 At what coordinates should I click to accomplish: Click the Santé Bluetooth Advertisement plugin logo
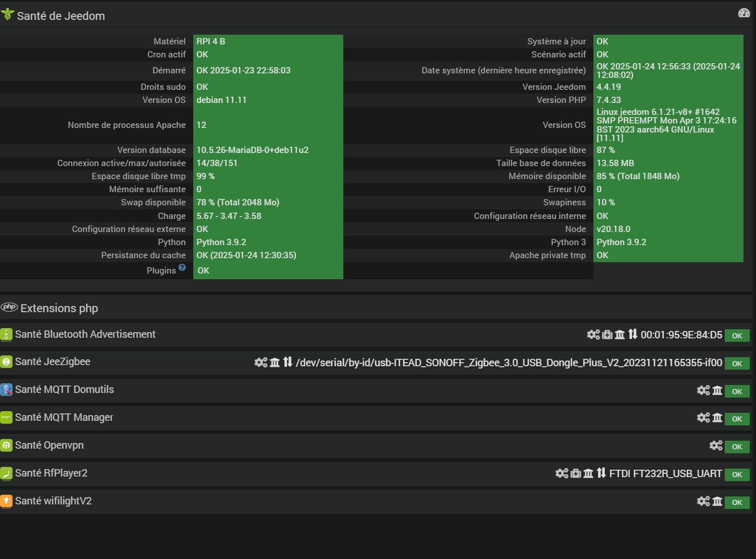point(6,334)
